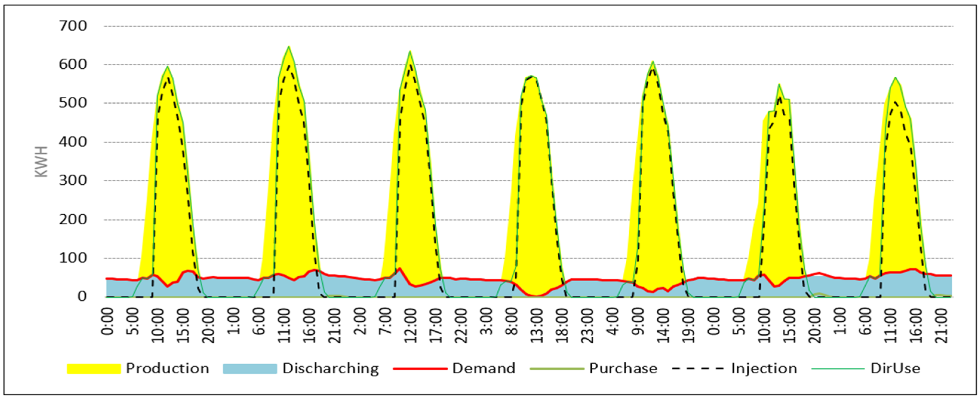The width and height of the screenshot is (980, 400).
Task: Click the blue Discharching legend swatch
Action: pos(250,368)
